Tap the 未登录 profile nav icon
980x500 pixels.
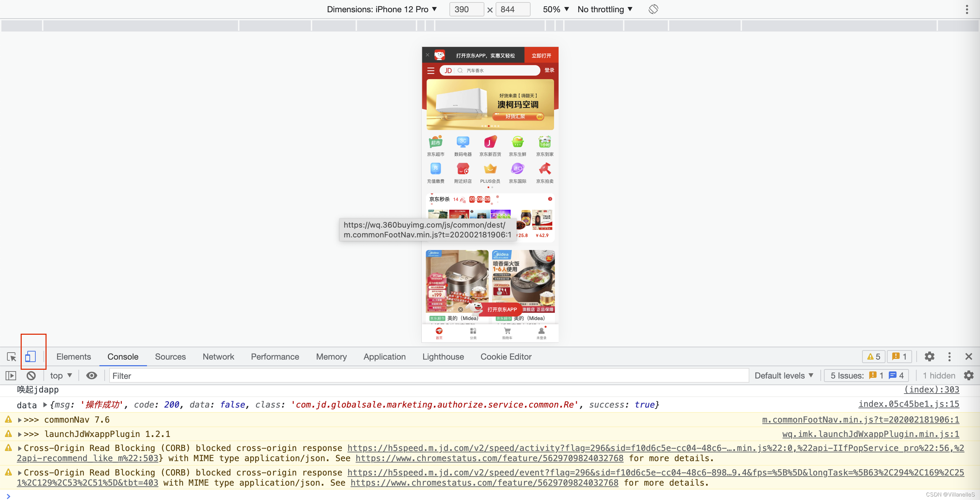(x=541, y=333)
